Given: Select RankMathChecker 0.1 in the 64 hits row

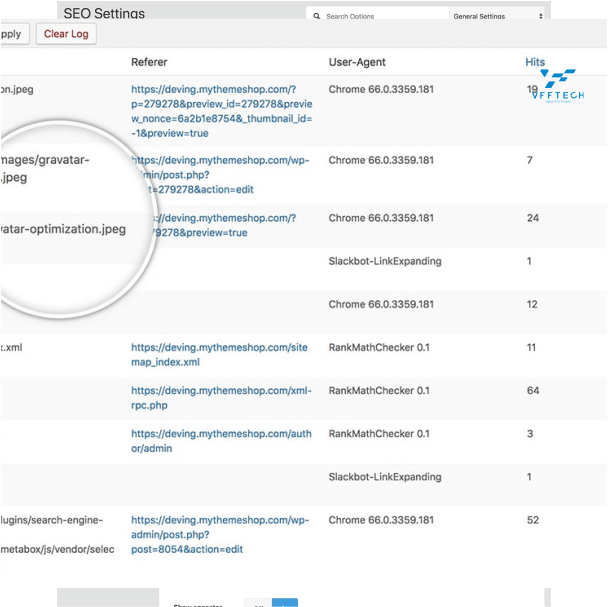Looking at the screenshot, I should pyautogui.click(x=379, y=391).
